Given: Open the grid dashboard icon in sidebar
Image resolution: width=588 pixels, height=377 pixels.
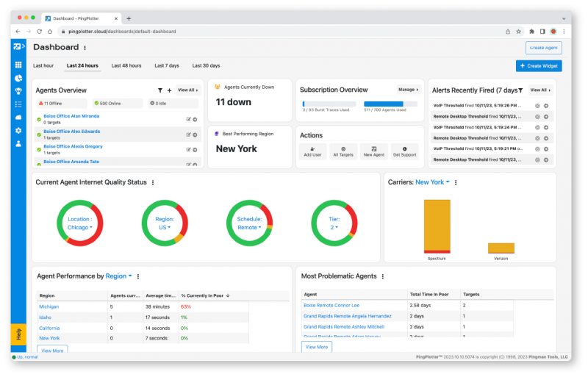Looking at the screenshot, I should (18, 65).
